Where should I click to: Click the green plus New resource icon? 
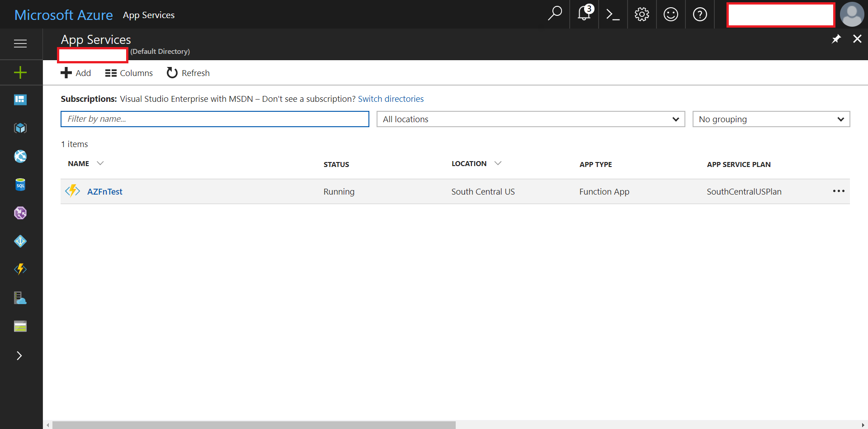pyautogui.click(x=20, y=72)
